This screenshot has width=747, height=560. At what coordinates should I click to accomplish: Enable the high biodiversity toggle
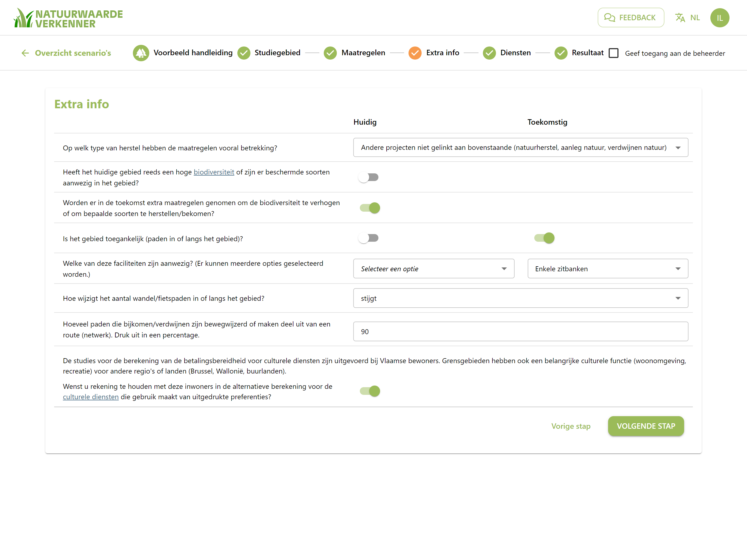pos(369,177)
